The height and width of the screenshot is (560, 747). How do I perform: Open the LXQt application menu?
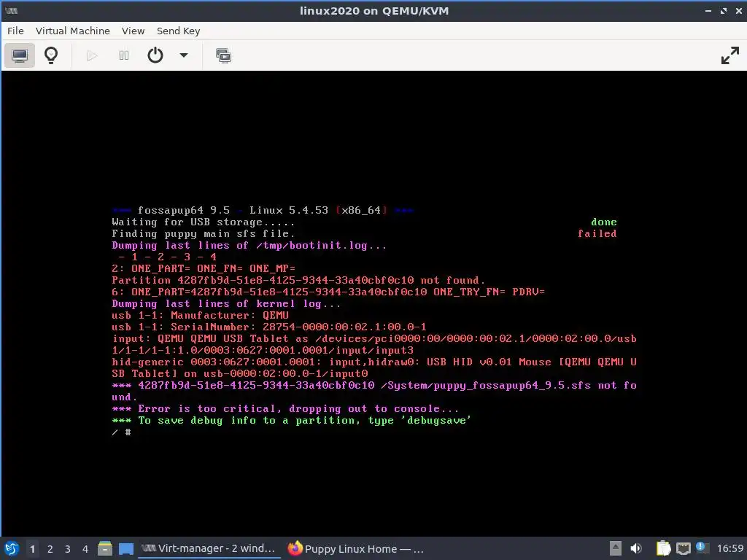(12, 548)
